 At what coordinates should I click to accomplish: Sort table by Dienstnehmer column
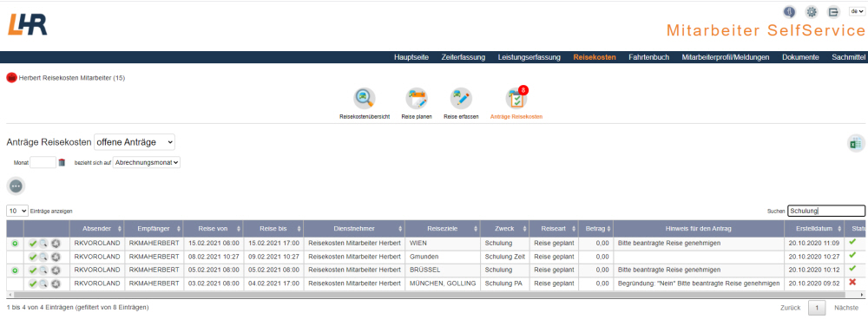pyautogui.click(x=354, y=228)
